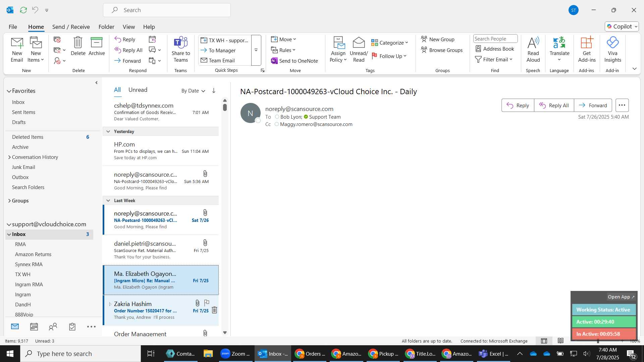
Task: Click Reply in the ribbon
Action: coord(125,39)
